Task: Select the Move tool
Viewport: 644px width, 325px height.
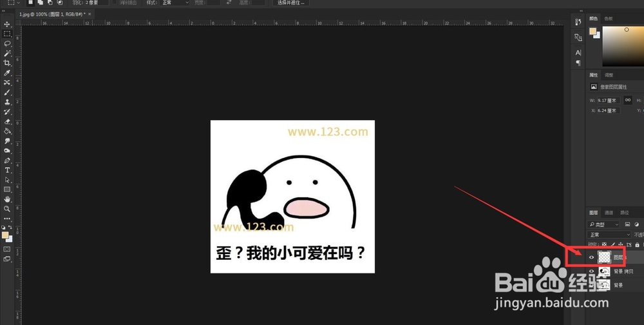Action: (x=7, y=25)
